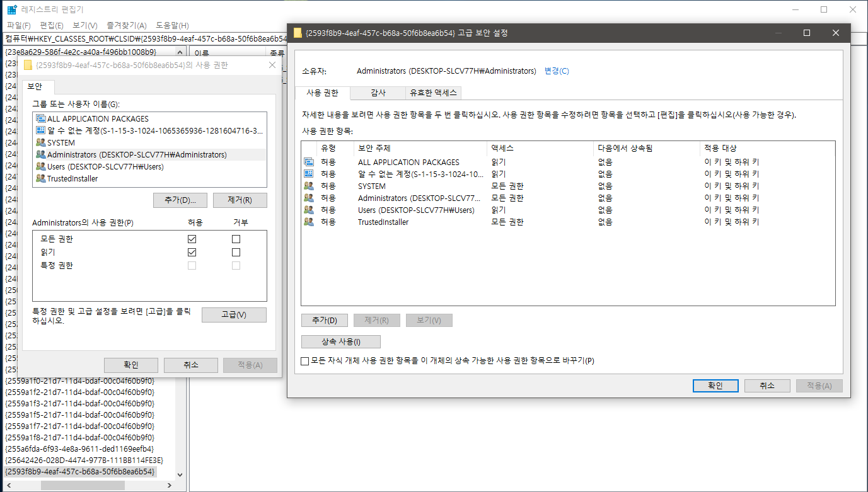Select tree key {2559a1f8-21d7-11d4-bdaf-00c04f60b9f0}
This screenshot has width=868, height=492.
[79, 437]
